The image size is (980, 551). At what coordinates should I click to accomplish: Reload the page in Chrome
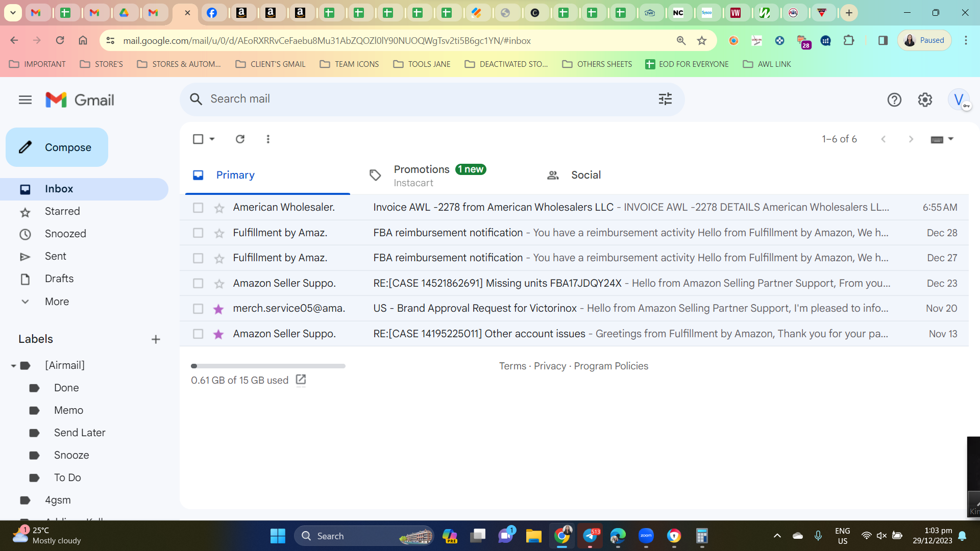pyautogui.click(x=60, y=40)
